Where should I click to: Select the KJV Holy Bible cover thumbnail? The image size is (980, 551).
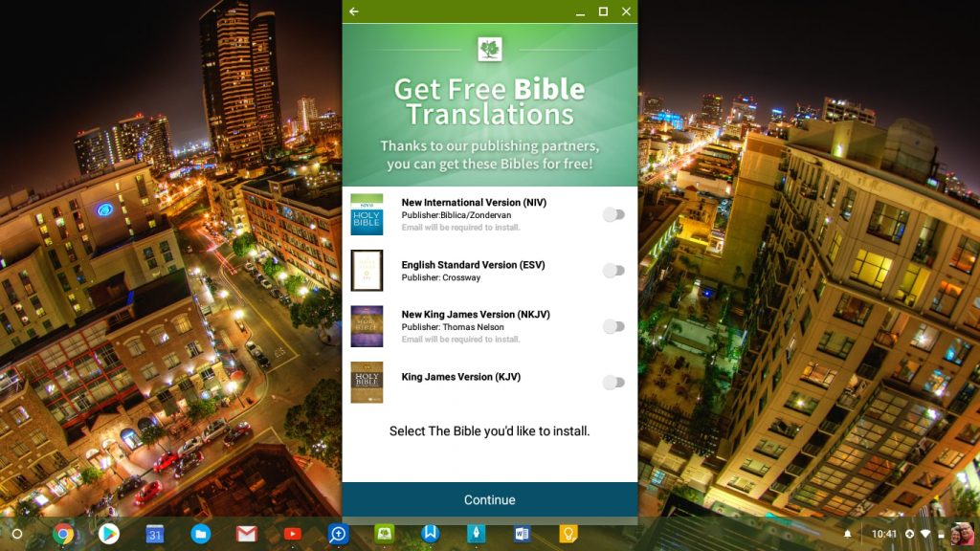tap(367, 383)
